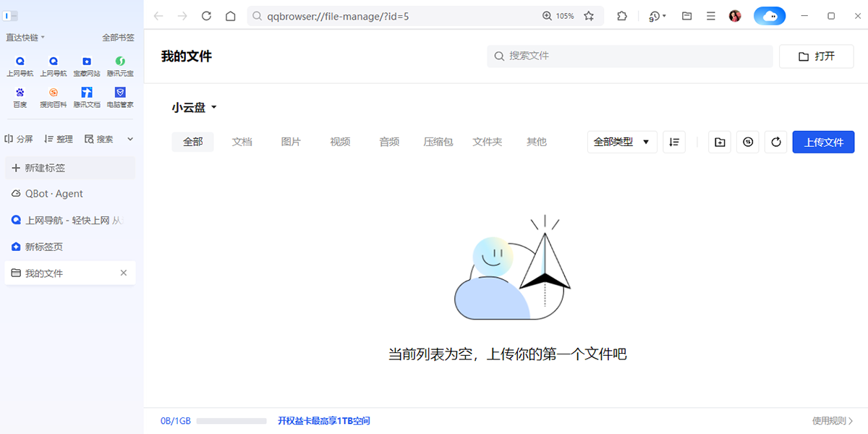Image resolution: width=868 pixels, height=434 pixels.
Task: Go to the home page icon
Action: (x=230, y=16)
